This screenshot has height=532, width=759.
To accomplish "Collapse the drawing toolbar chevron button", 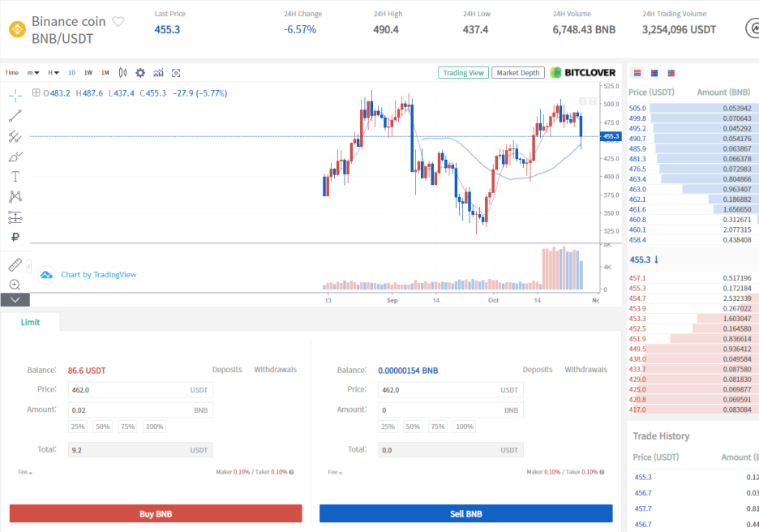I will [15, 299].
